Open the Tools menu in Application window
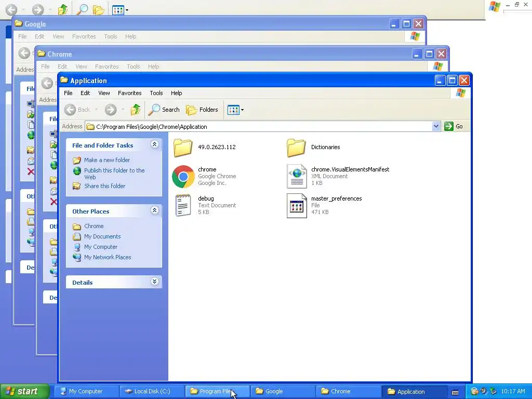Viewport: 532px width, 399px height. [156, 93]
